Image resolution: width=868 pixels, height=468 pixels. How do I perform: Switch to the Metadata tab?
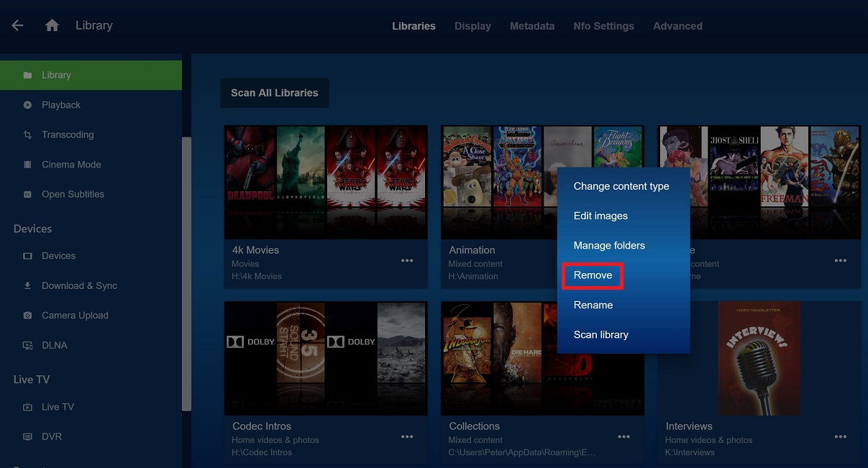click(x=532, y=26)
